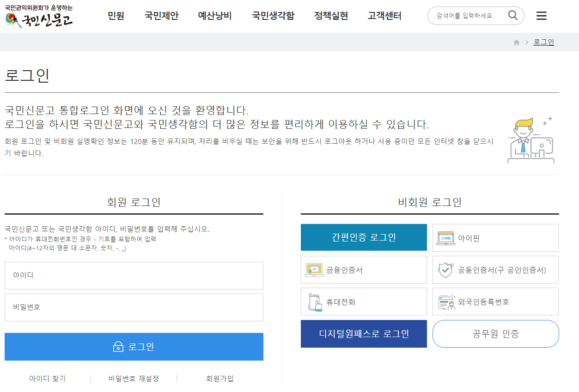Select the 외국인등록번호 registration icon
This screenshot has width=579, height=392.
pyautogui.click(x=446, y=301)
